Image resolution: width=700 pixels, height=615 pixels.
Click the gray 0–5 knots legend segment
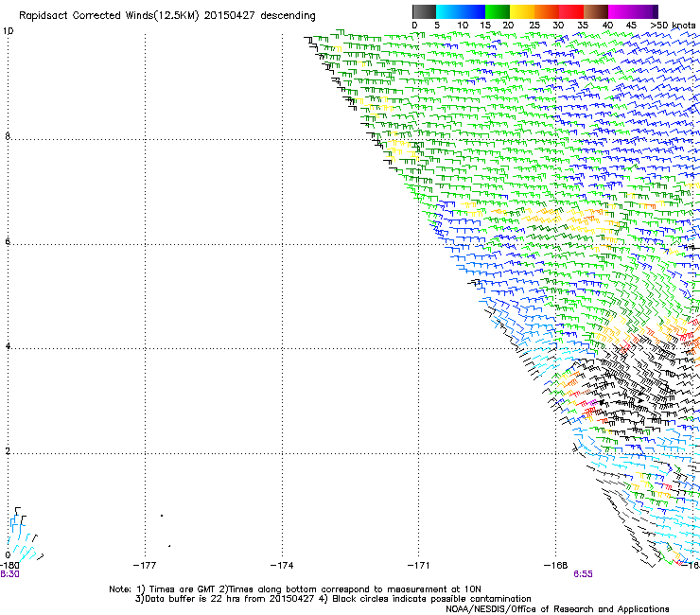click(424, 11)
